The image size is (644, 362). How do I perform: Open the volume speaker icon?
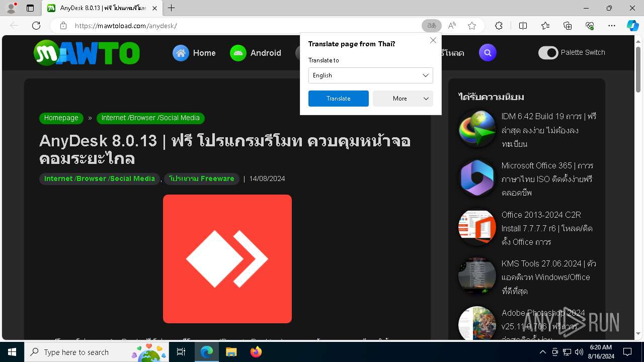tap(579, 352)
